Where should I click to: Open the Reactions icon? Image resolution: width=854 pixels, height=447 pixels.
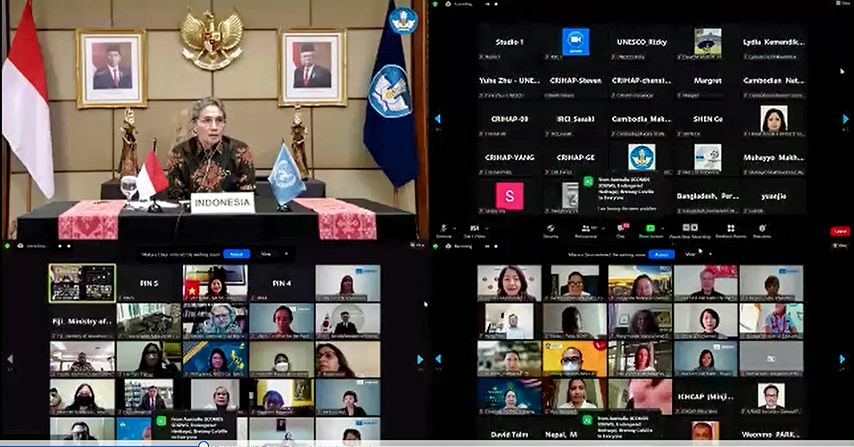pos(762,230)
